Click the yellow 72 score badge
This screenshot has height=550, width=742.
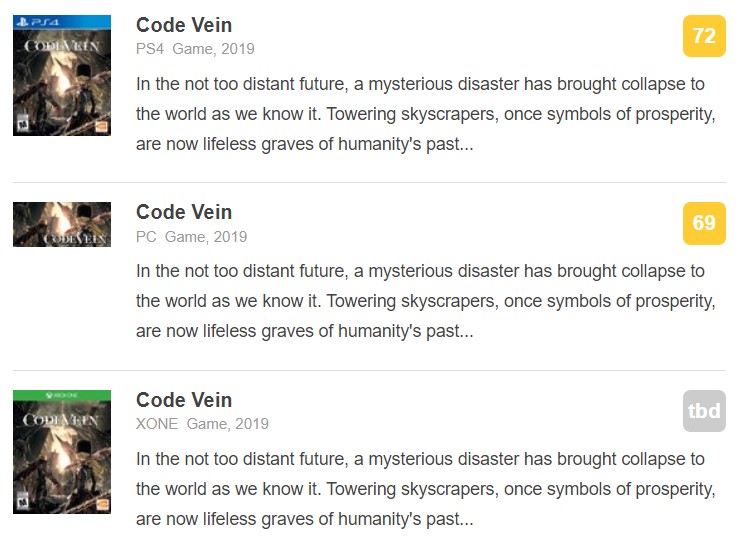pos(704,36)
